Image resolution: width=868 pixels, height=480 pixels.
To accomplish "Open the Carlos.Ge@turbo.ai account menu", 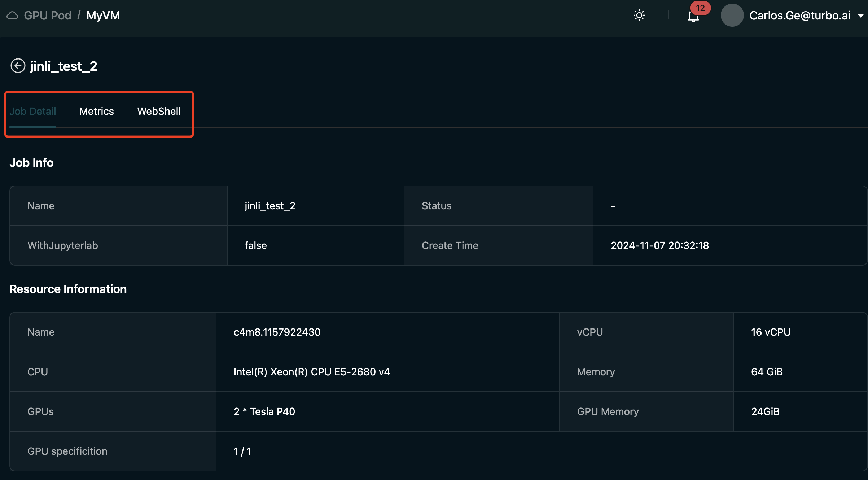I will 800,16.
